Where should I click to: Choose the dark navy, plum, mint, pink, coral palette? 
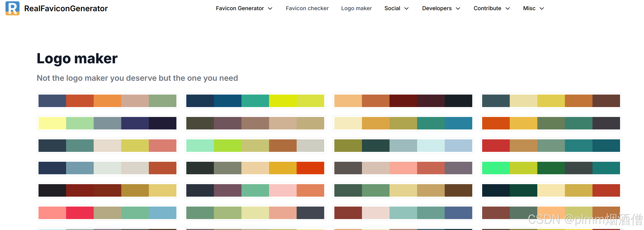255,190
